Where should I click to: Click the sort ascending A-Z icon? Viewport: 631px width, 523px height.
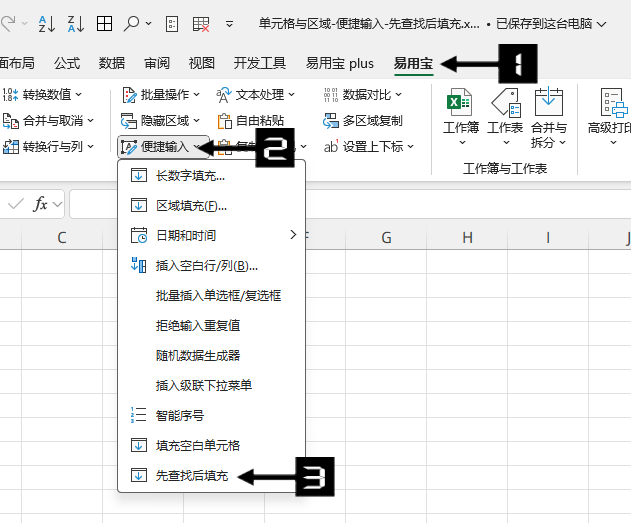(46, 23)
